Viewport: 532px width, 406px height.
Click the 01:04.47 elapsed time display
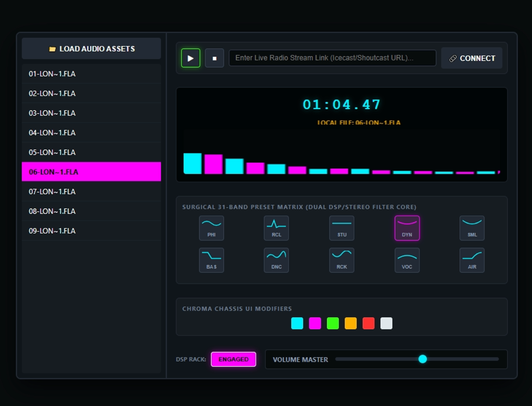(342, 105)
